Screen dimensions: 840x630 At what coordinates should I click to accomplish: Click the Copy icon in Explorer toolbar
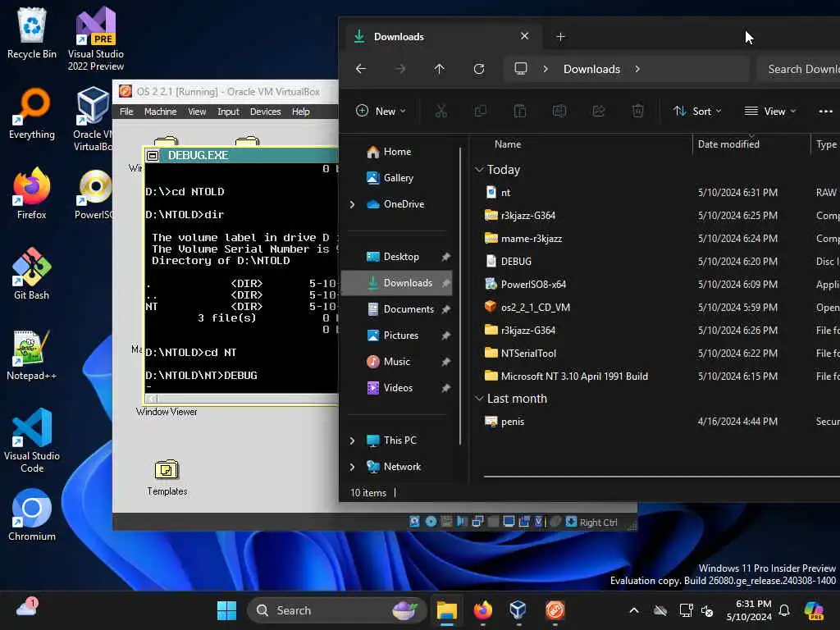(x=481, y=111)
